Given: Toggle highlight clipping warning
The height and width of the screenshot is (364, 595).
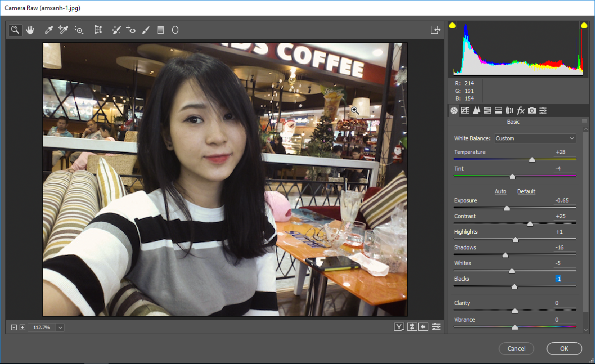Looking at the screenshot, I should pyautogui.click(x=584, y=25).
